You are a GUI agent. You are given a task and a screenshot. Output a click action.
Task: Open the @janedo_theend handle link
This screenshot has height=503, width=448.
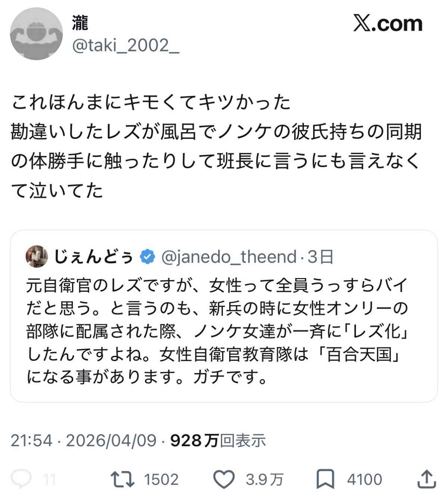point(229,257)
